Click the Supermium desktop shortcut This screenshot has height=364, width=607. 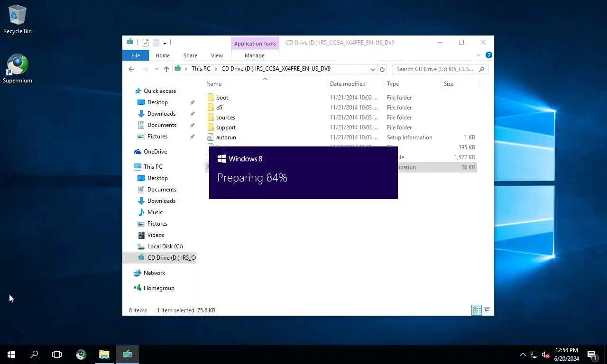(x=18, y=69)
